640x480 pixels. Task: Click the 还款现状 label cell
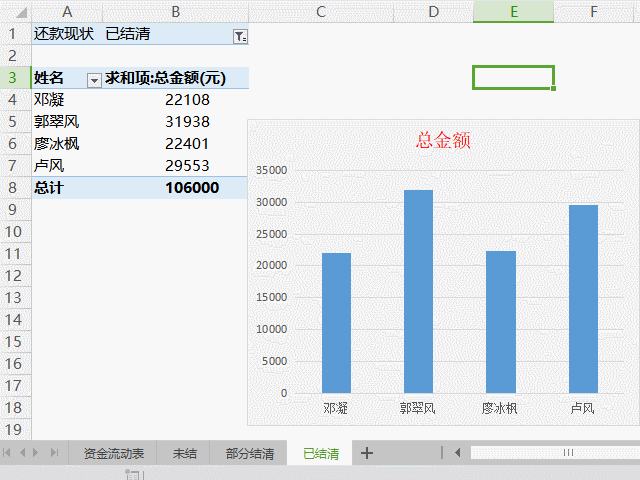[67, 33]
